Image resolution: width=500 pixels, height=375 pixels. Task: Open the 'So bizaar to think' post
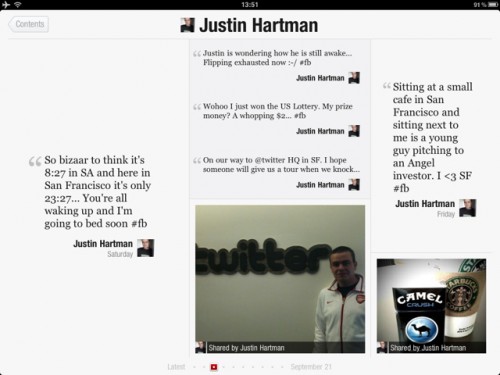click(97, 192)
